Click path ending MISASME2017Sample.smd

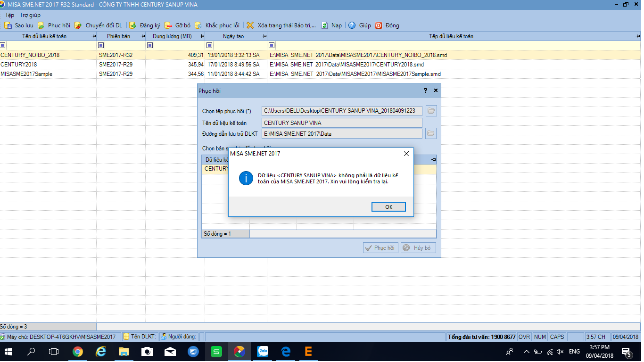(355, 74)
